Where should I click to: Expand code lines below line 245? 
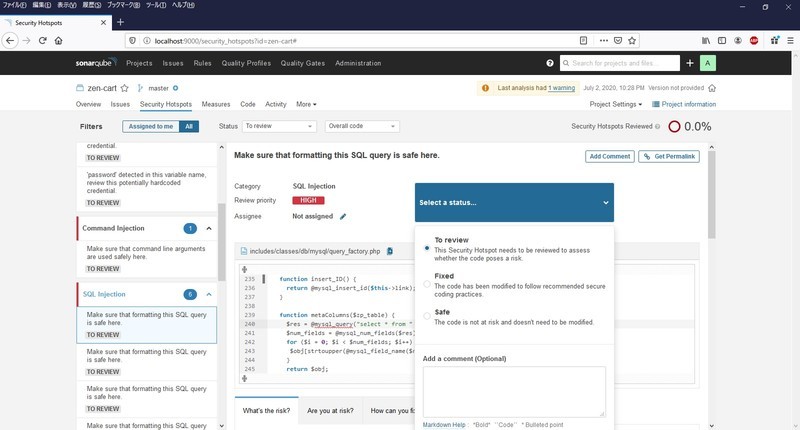click(x=244, y=378)
